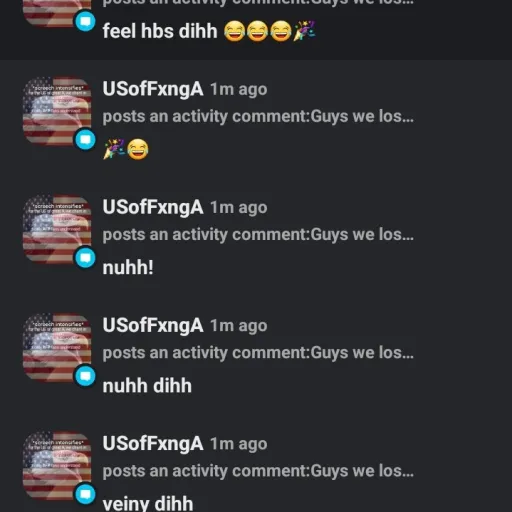Open USofFxngA username above 'veiny dihh'

[153, 443]
